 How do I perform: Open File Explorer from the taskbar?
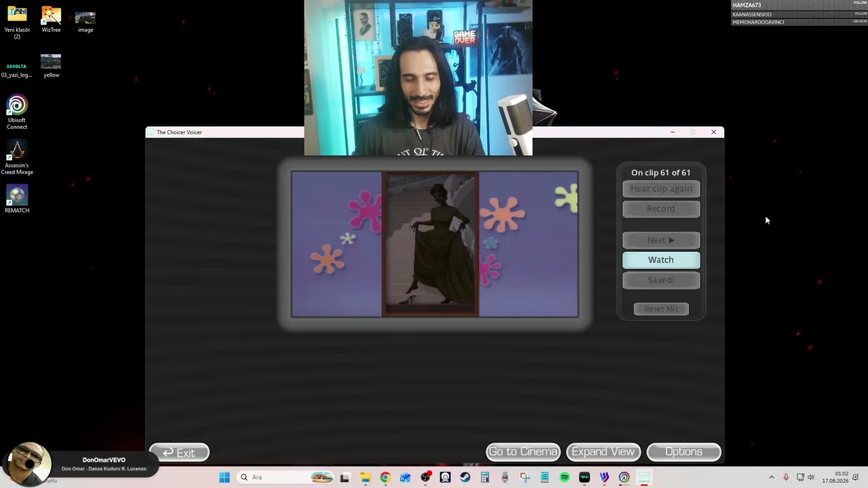tap(365, 477)
